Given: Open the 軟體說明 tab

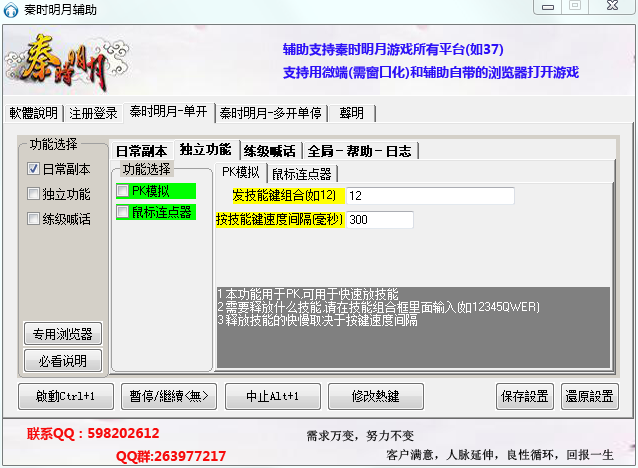Looking at the screenshot, I should (x=34, y=113).
